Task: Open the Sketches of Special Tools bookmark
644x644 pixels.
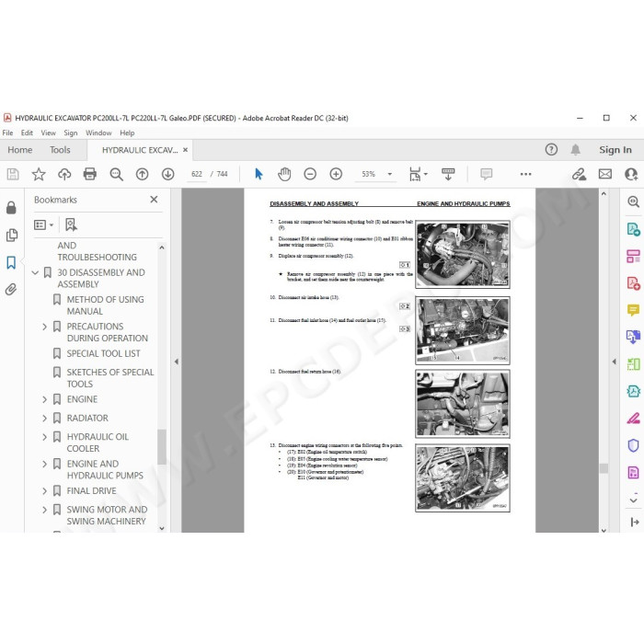Action: click(110, 378)
